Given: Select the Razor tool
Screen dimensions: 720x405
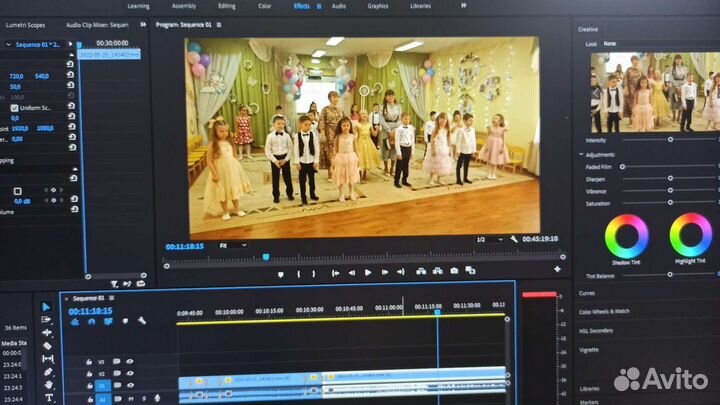Looking at the screenshot, I should coord(47,346).
